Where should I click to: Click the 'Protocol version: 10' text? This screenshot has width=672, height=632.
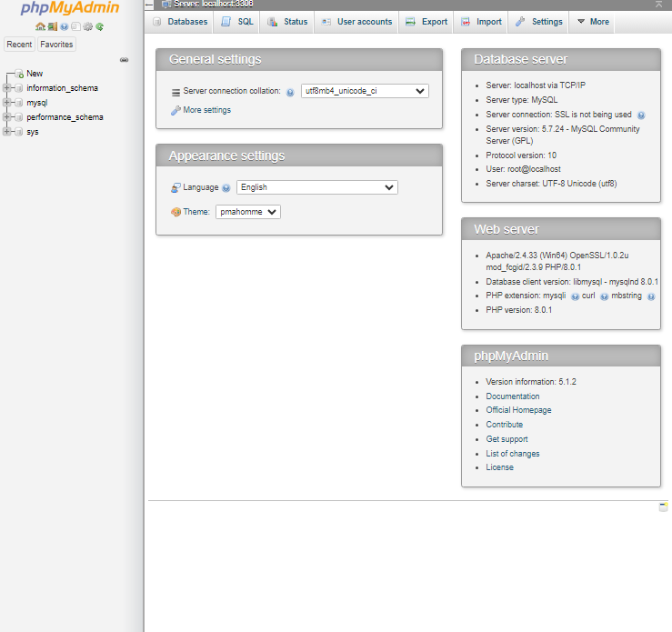(x=521, y=155)
